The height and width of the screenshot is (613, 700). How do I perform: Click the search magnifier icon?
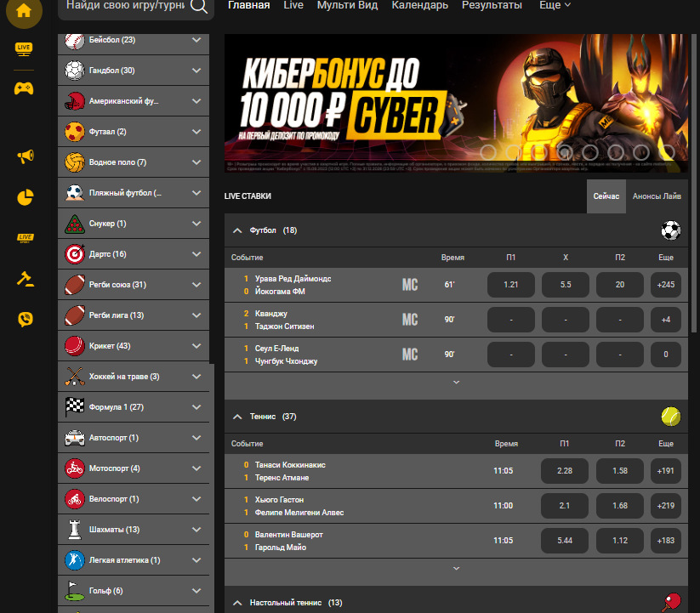click(199, 6)
